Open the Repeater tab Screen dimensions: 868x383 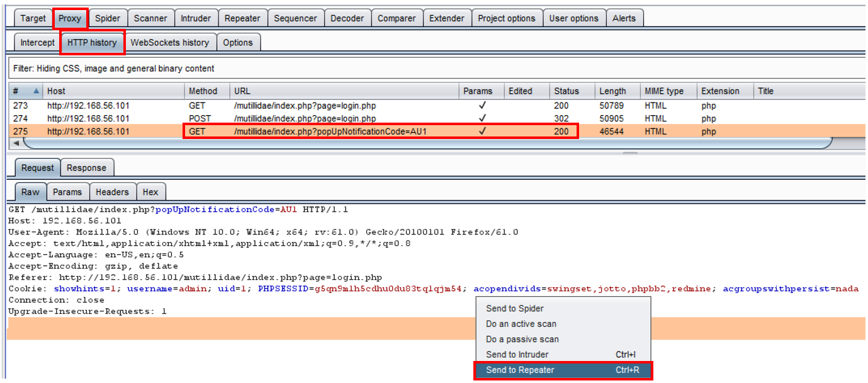coord(242,18)
